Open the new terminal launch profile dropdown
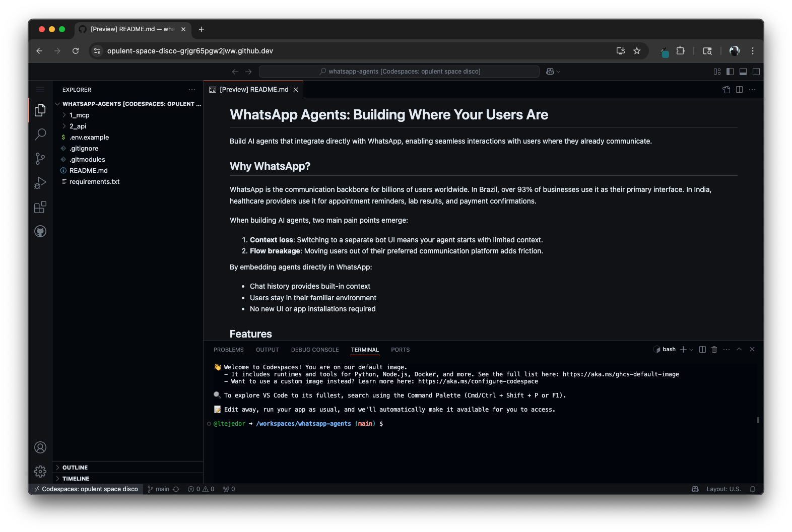 pos(691,350)
